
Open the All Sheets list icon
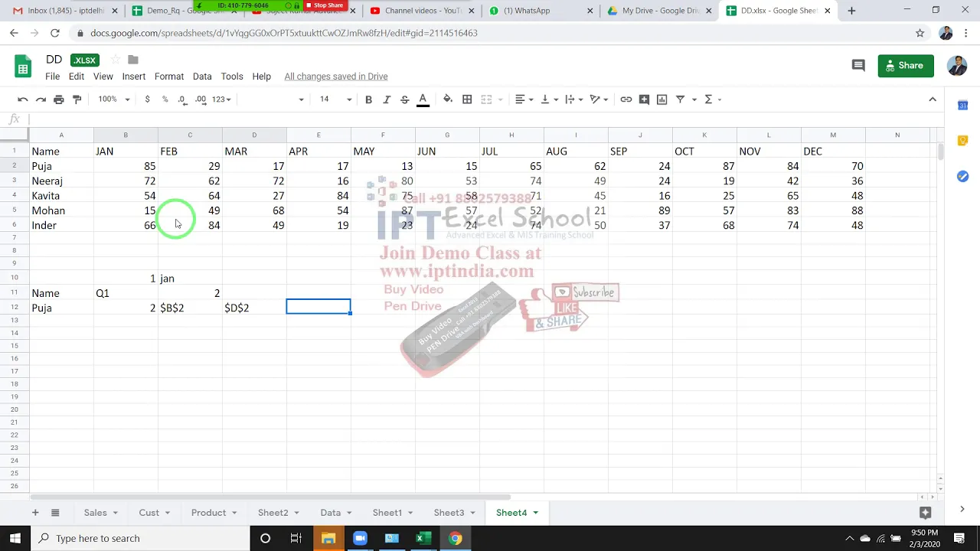pos(55,513)
